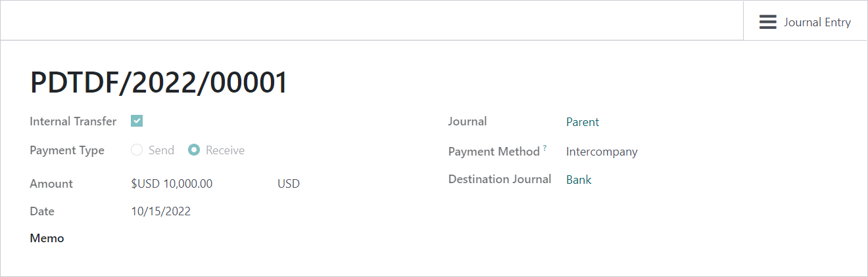Click the Intercompany payment method value
This screenshot has width=868, height=277.
coord(602,152)
